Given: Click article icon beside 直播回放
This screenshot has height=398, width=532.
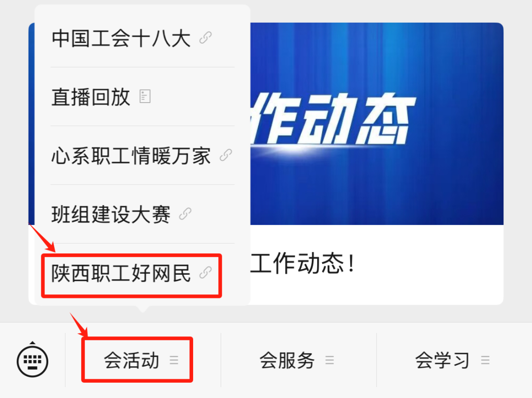Looking at the screenshot, I should click(x=145, y=97).
